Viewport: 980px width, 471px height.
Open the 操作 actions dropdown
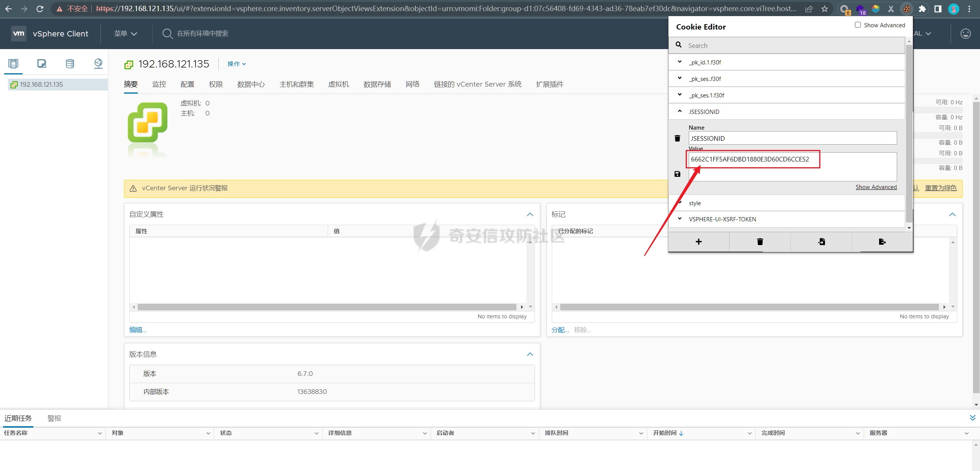click(236, 64)
